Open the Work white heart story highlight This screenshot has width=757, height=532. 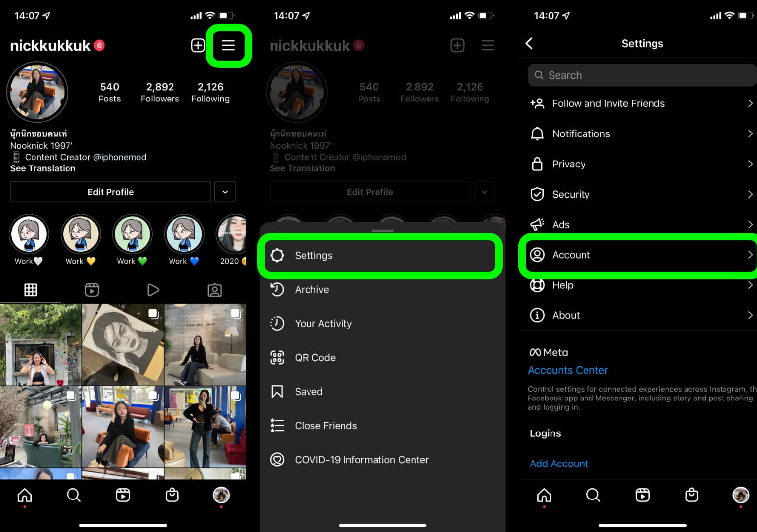pos(29,234)
